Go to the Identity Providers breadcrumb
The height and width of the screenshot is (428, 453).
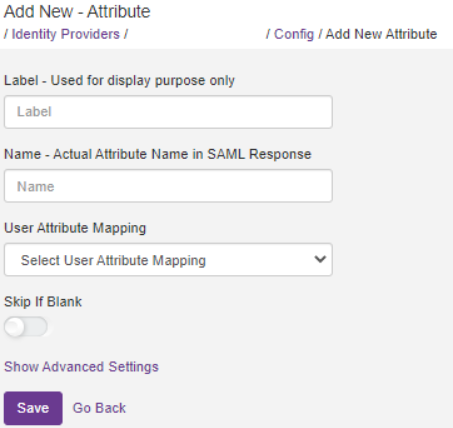(66, 34)
